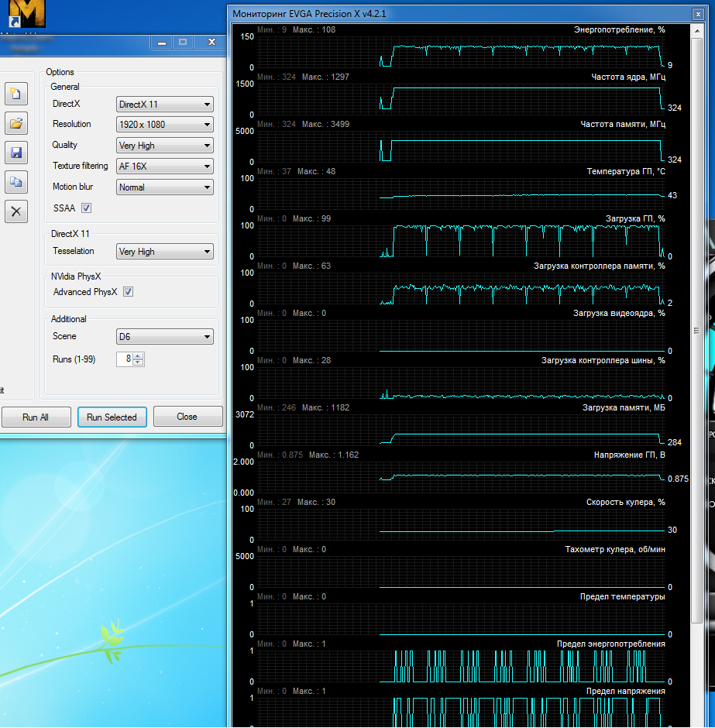Click the Частота памяти, МГц graph label
This screenshot has height=728, width=715.
(x=623, y=125)
